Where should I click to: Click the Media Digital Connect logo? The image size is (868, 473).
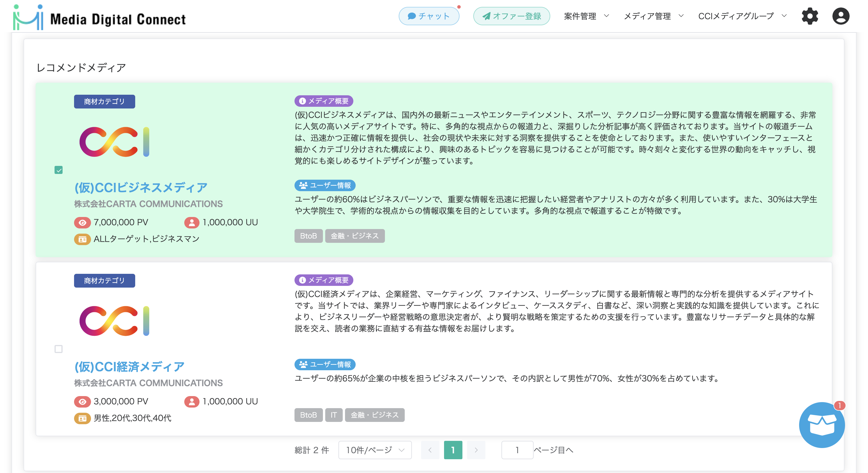coord(99,17)
